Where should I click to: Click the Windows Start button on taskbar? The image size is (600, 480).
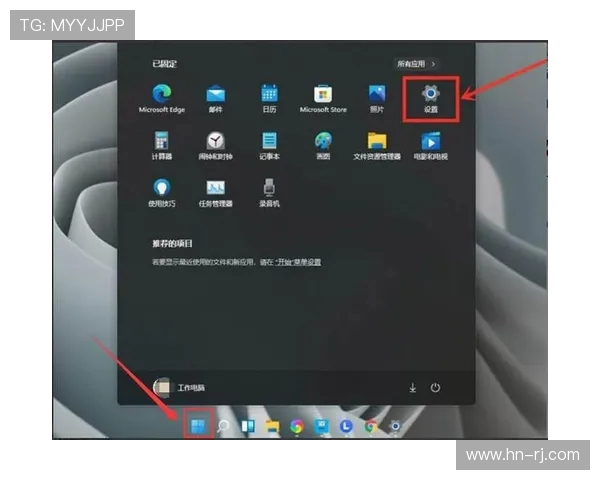(198, 426)
